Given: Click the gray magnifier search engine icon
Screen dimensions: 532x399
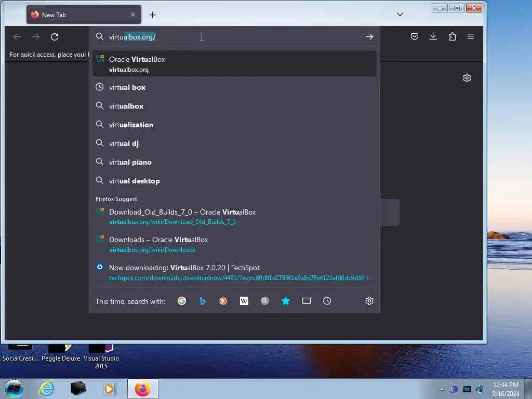Looking at the screenshot, I should pos(264,301).
